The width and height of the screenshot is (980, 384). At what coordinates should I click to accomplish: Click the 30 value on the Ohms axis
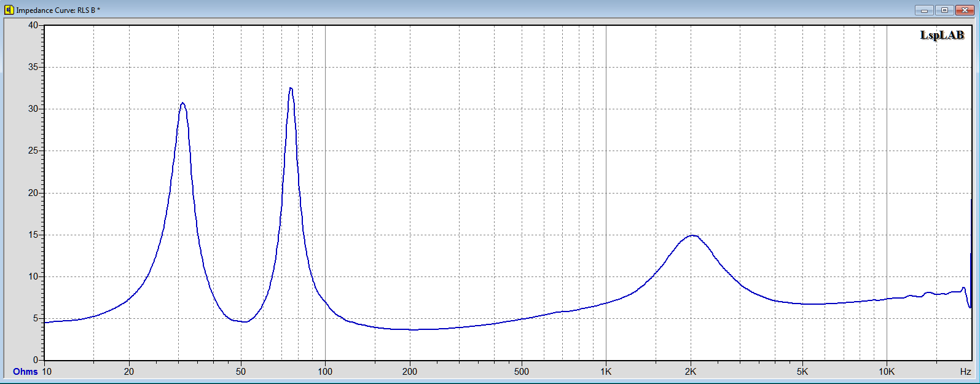[x=33, y=109]
